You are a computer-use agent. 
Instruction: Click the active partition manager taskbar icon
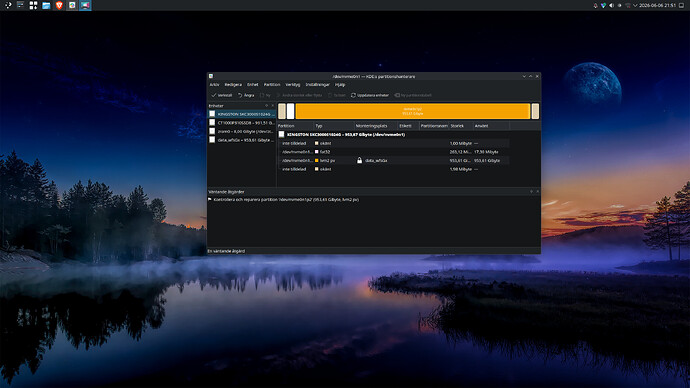point(85,5)
